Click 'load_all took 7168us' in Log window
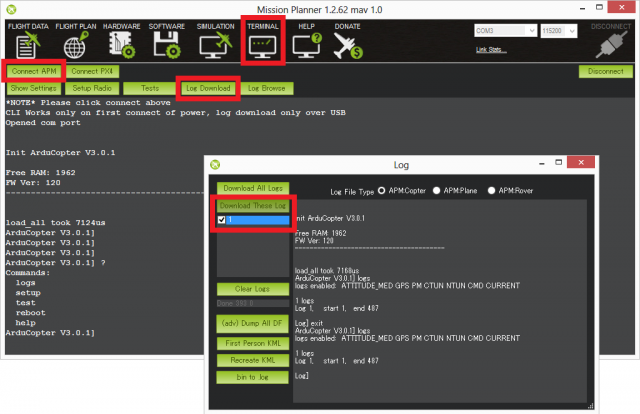The height and width of the screenshot is (414, 640). 327,271
